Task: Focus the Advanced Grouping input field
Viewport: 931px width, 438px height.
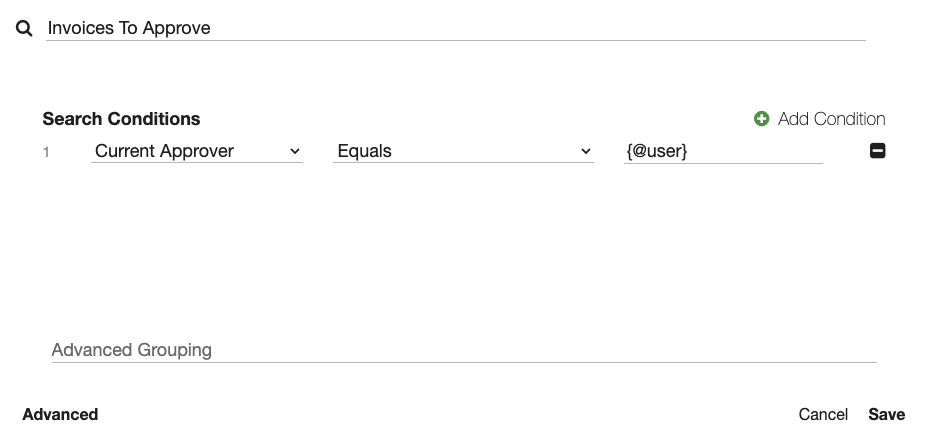Action: (x=463, y=350)
